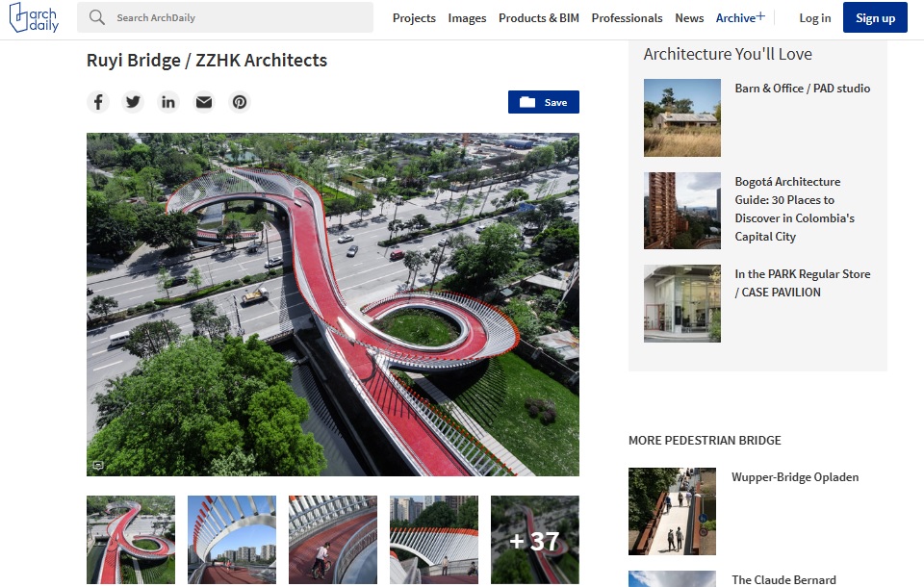This screenshot has width=924, height=587.
Task: Click the MORE PEDESTRIAN BRIDGE heading
Action: click(705, 441)
